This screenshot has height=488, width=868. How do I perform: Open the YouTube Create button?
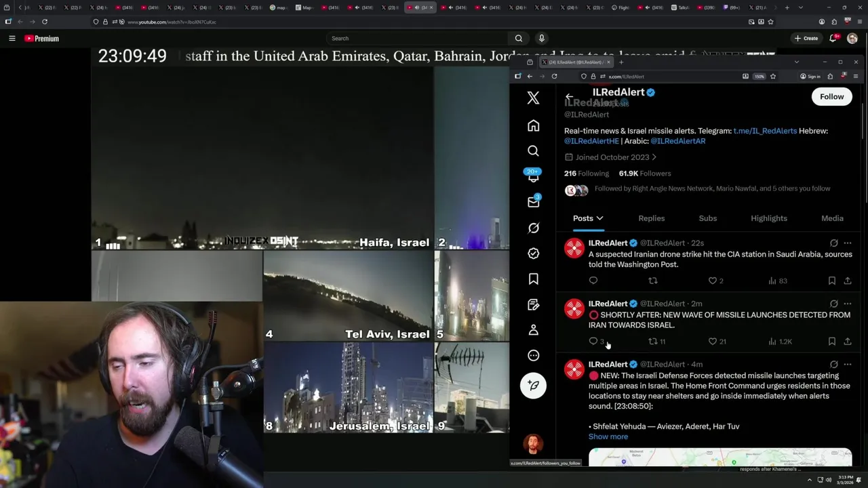point(806,39)
